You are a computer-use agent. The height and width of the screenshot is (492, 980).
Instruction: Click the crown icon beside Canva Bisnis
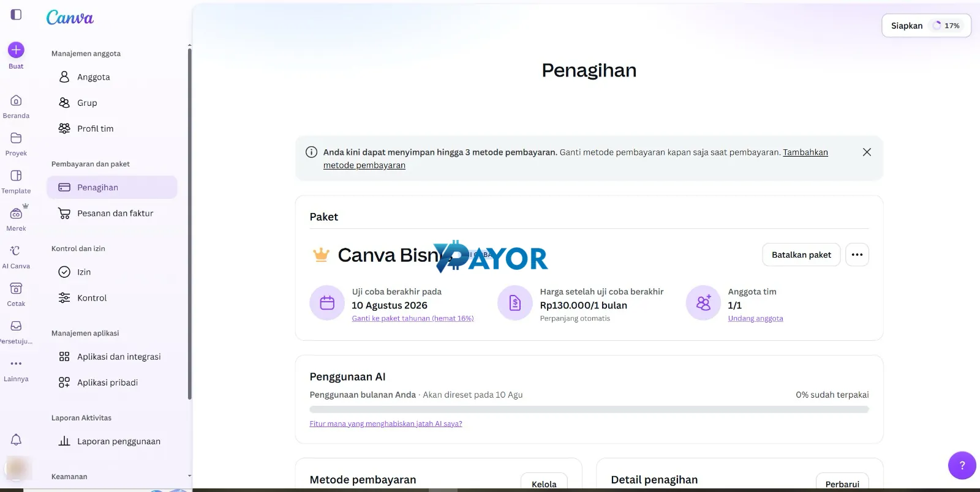321,255
